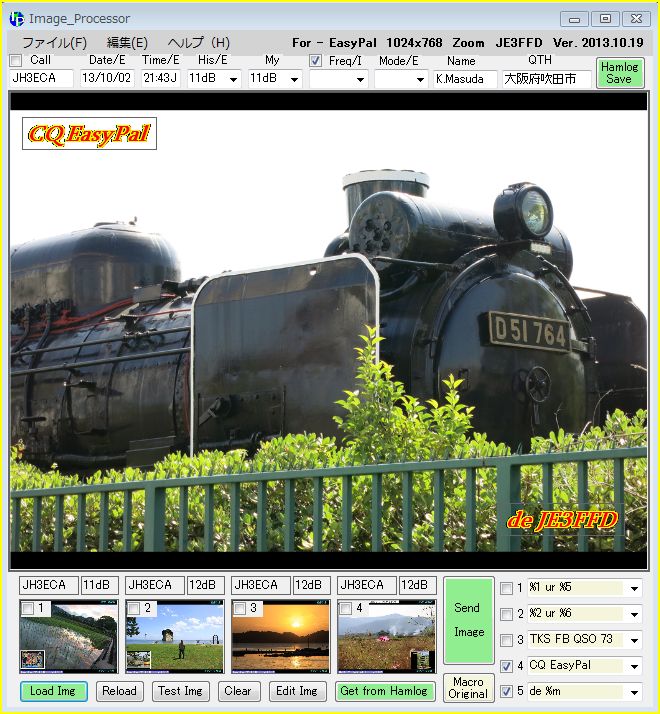Select thumbnail 4 mountain field image
The height and width of the screenshot is (714, 660).
click(386, 638)
